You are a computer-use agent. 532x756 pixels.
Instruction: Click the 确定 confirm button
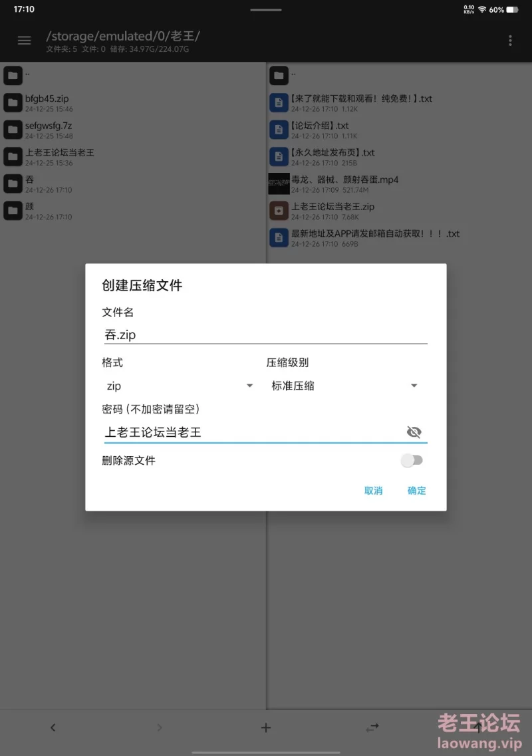tap(417, 491)
